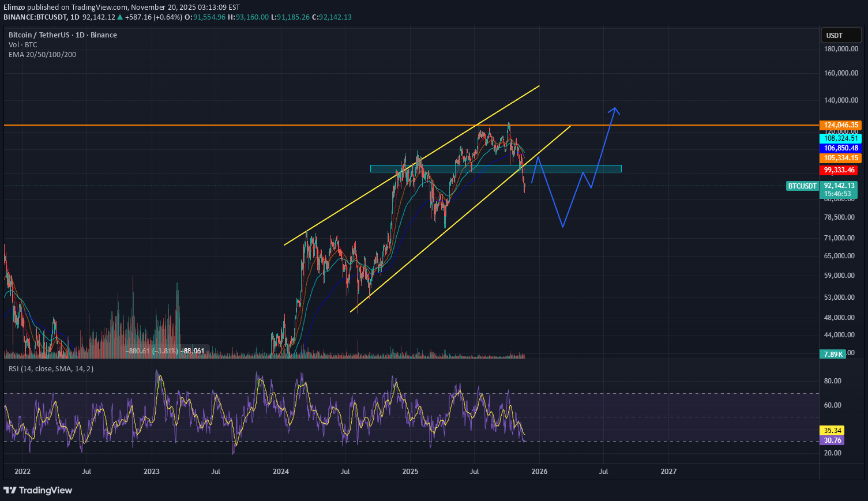
Task: Select the yellow 35.34 RSI value label
Action: pyautogui.click(x=832, y=430)
